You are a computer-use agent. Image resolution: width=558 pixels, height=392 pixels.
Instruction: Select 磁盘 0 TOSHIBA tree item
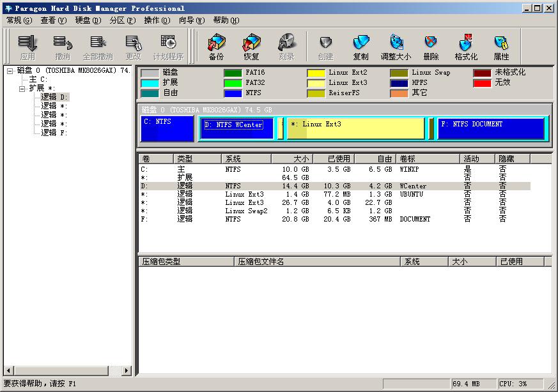(x=74, y=70)
